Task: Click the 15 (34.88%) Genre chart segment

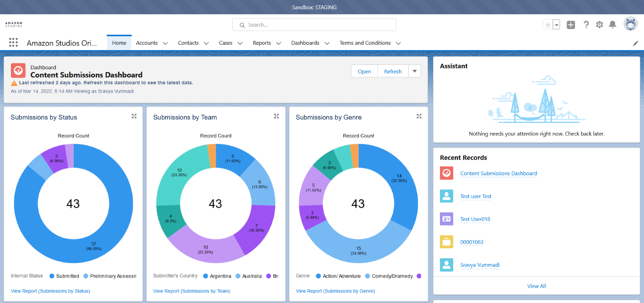Action: pos(358,251)
